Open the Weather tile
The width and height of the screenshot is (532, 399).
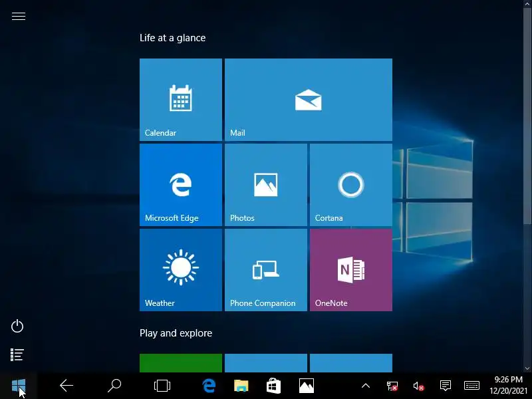click(181, 270)
